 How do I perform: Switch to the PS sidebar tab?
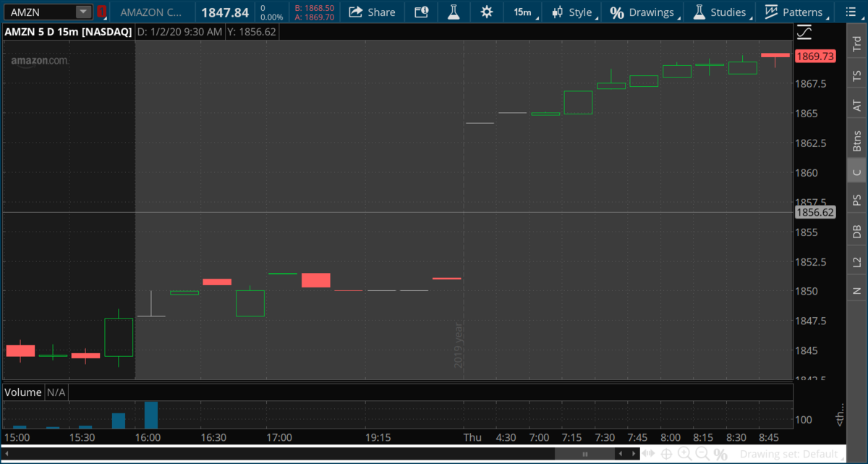(x=857, y=201)
